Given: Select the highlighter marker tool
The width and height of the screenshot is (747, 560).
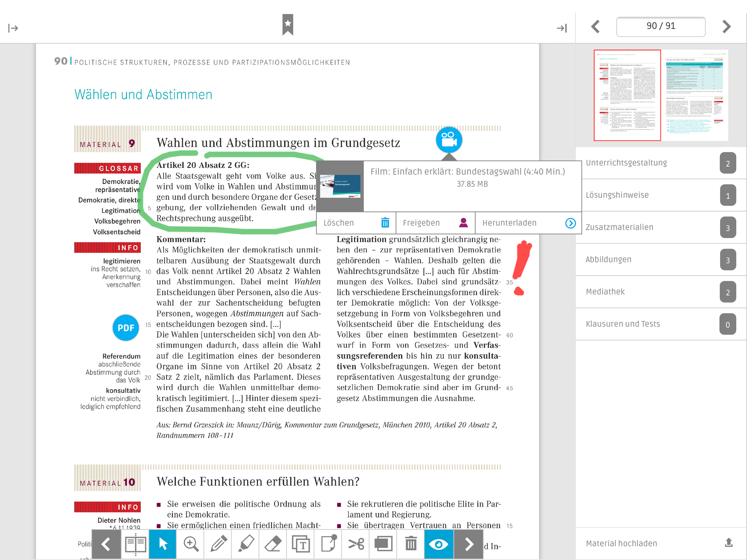Looking at the screenshot, I should 246,544.
